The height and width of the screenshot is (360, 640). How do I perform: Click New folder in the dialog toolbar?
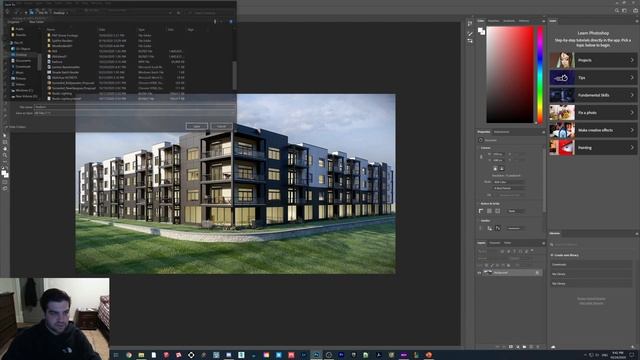click(x=36, y=22)
